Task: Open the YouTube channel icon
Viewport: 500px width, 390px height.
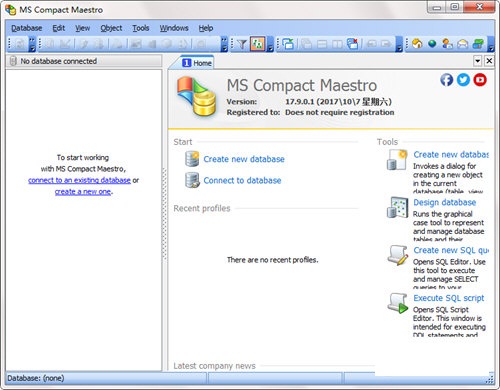Action: [x=480, y=80]
